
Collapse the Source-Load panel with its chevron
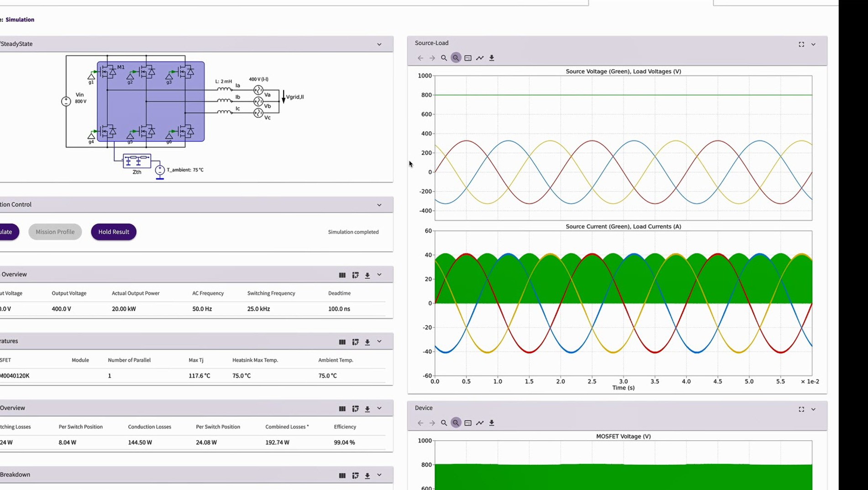(x=814, y=44)
